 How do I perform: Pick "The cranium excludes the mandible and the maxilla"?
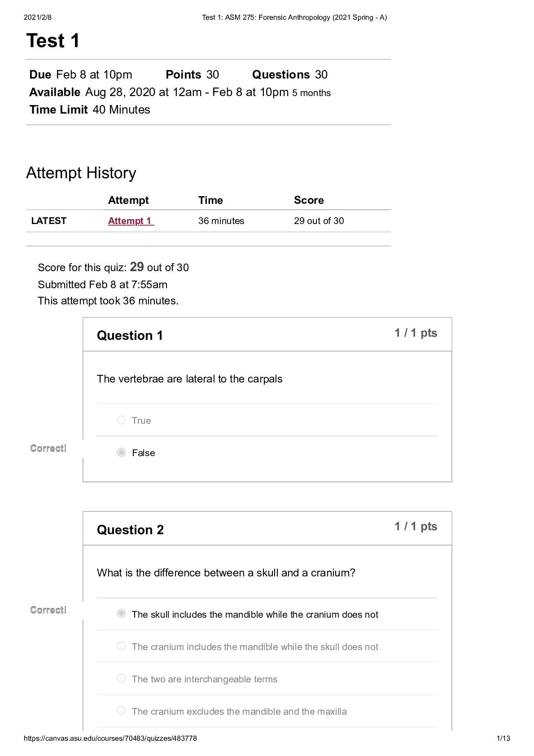point(121,711)
